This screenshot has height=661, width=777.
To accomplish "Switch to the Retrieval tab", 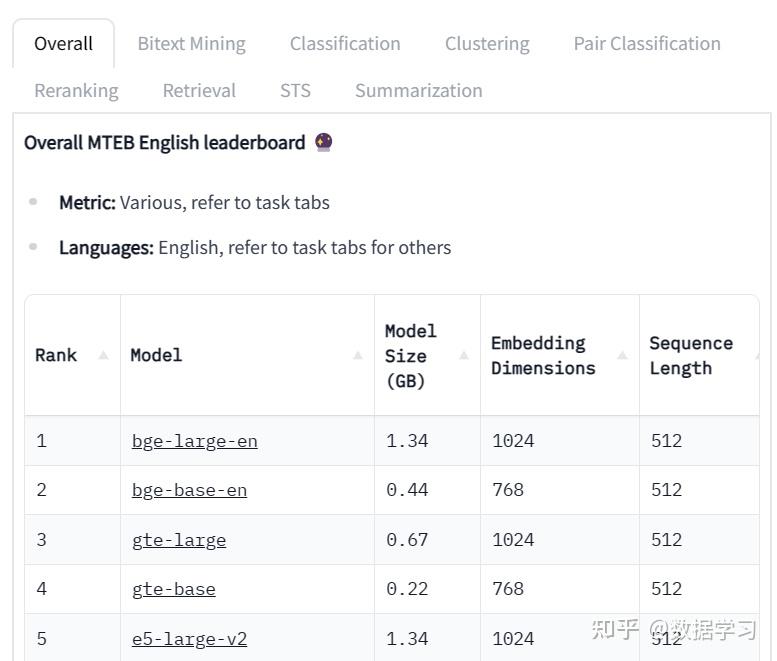I will (199, 90).
